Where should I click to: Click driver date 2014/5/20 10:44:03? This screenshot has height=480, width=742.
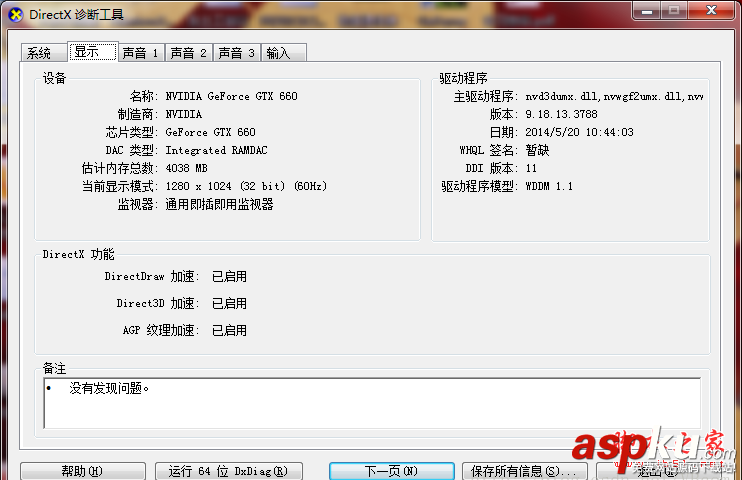tap(579, 132)
